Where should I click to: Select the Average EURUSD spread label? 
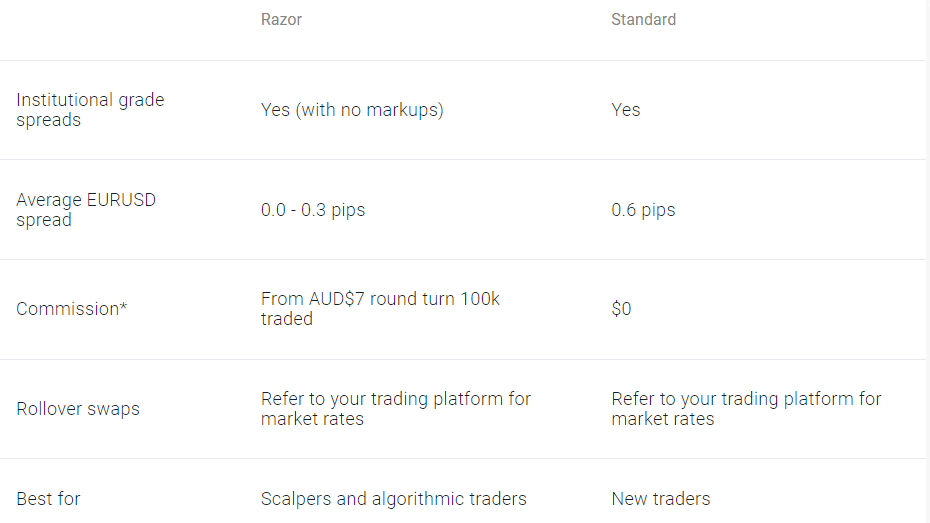coord(86,210)
